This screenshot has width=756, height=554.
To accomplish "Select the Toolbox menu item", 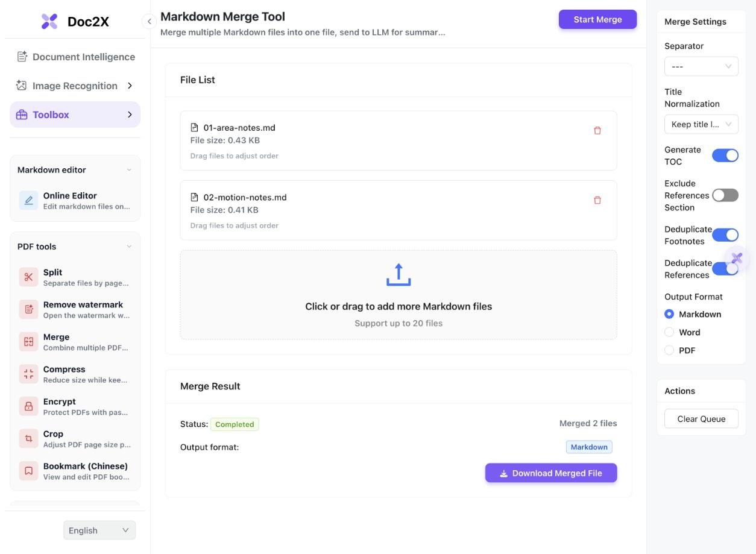I will tap(75, 115).
